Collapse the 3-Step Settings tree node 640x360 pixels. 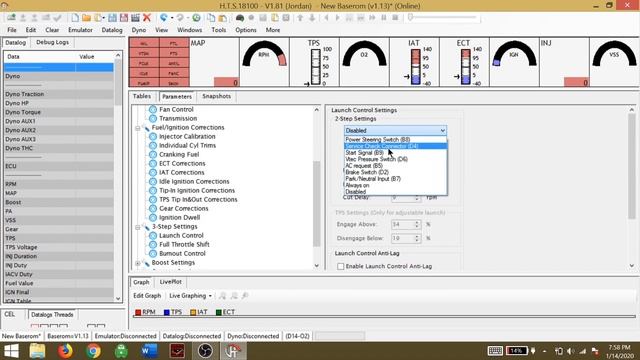(x=138, y=227)
